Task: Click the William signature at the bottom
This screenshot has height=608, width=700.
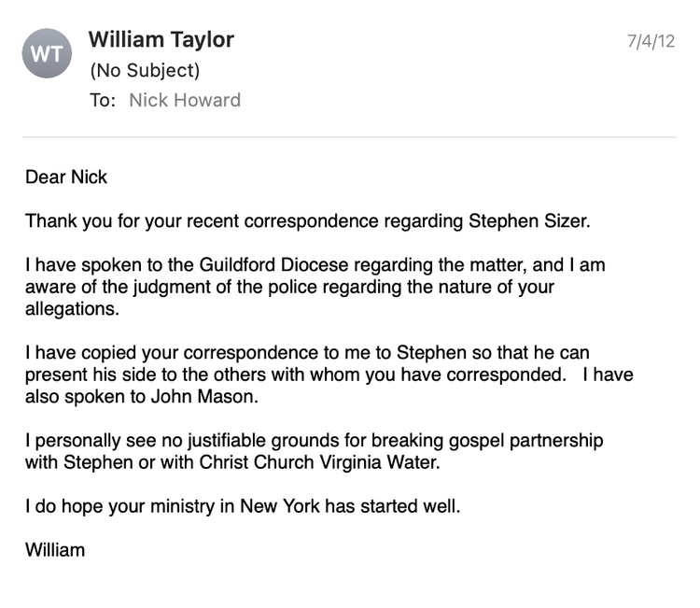Action: tap(55, 550)
